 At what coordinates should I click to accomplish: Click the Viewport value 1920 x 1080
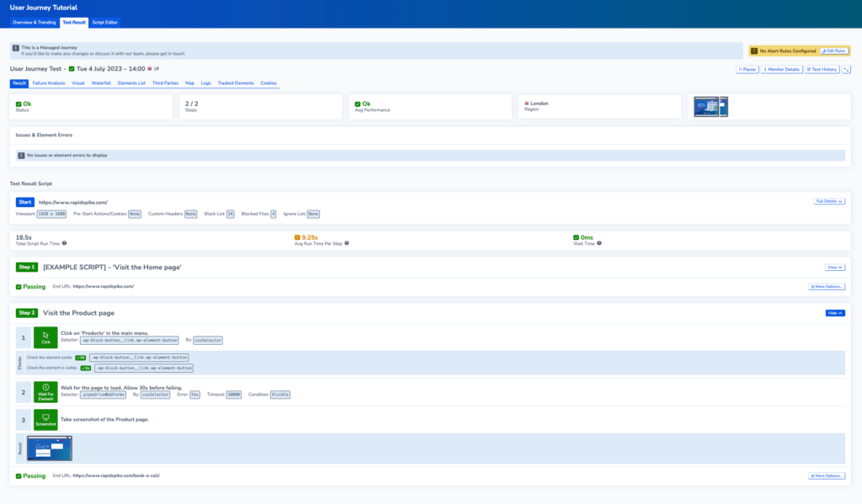(x=51, y=214)
